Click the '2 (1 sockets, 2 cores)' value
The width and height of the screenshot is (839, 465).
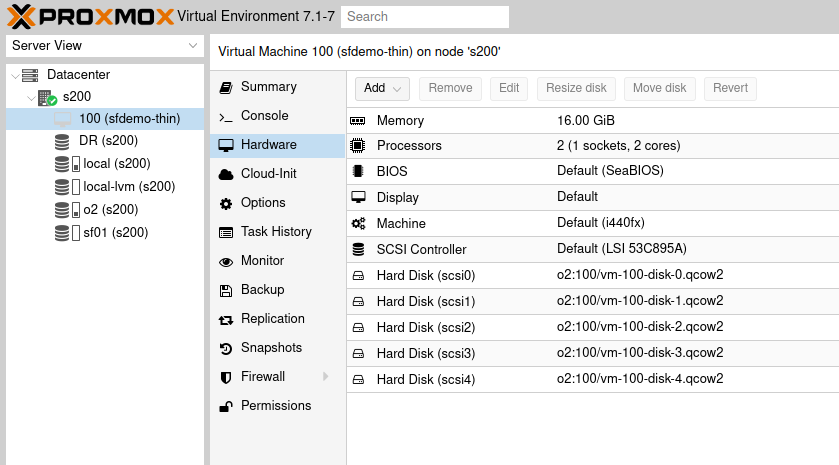click(619, 146)
